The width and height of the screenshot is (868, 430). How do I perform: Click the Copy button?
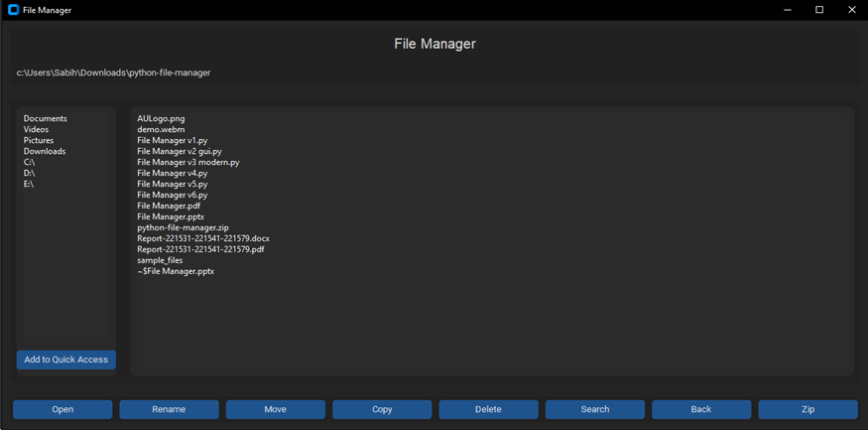382,409
